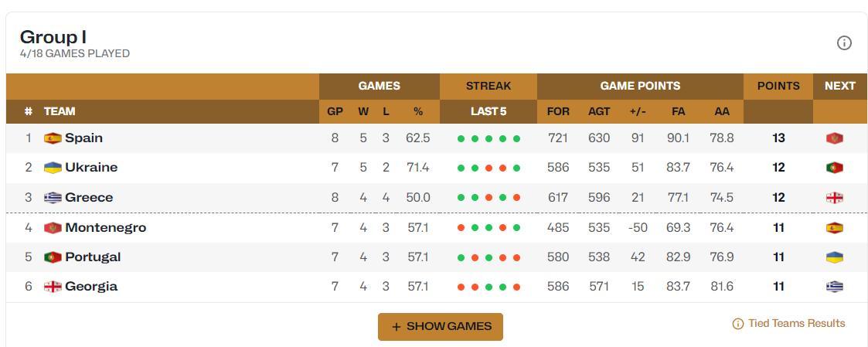Open Georgia team name link
Image resolution: width=868 pixels, height=347 pixels.
(91, 287)
